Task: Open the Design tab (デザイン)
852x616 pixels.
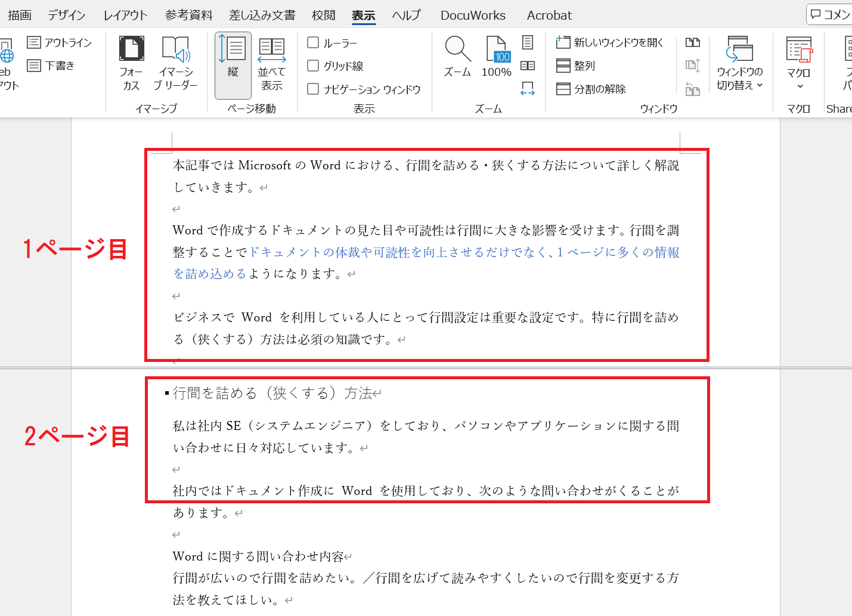Action: 67,15
